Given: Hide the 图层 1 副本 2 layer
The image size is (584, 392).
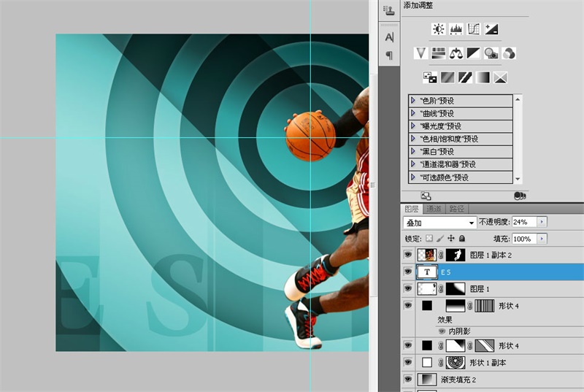Looking at the screenshot, I should coord(407,255).
